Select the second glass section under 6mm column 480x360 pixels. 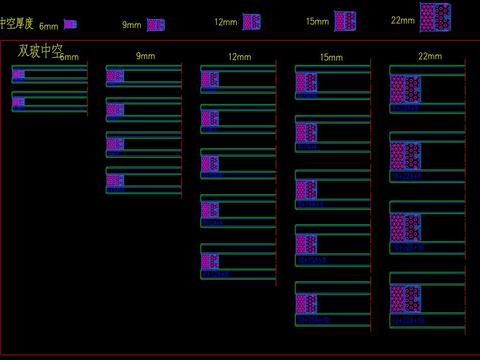[x=50, y=102]
